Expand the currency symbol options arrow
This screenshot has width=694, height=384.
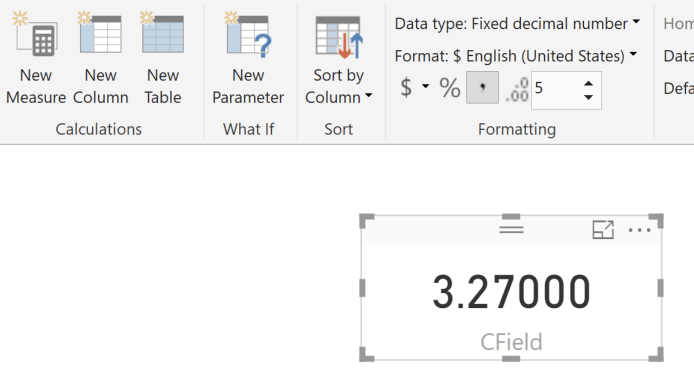(x=425, y=86)
